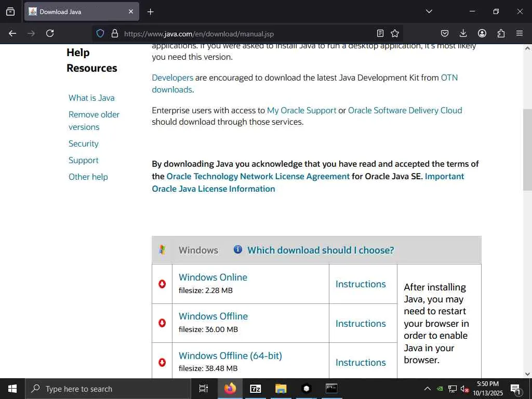The width and height of the screenshot is (532, 399).
Task: Expand the list all tabs chevron
Action: click(429, 11)
